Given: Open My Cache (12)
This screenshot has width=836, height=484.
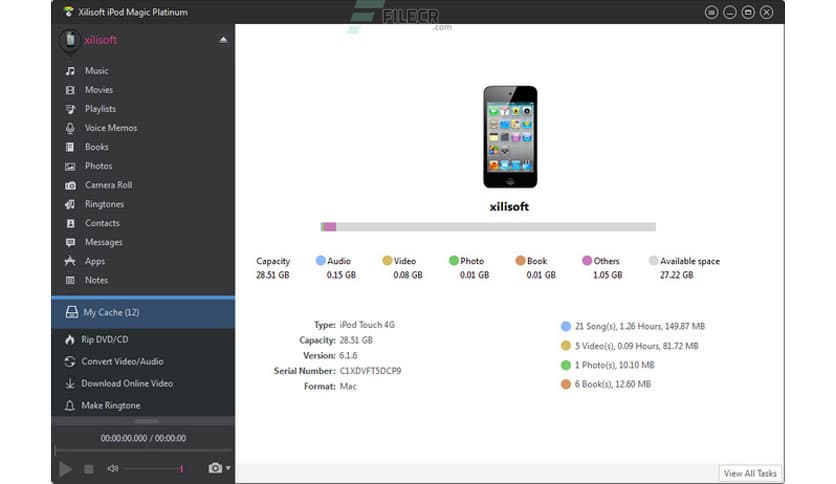Looking at the screenshot, I should (x=143, y=312).
